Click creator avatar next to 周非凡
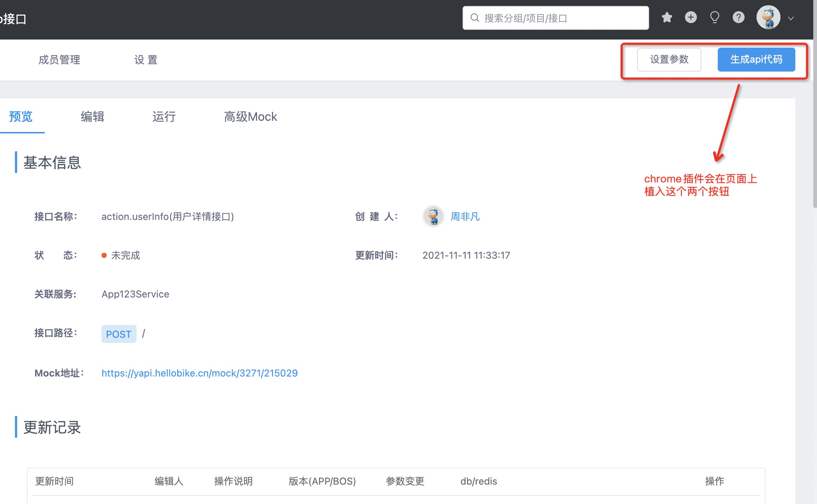817x504 pixels. tap(433, 216)
